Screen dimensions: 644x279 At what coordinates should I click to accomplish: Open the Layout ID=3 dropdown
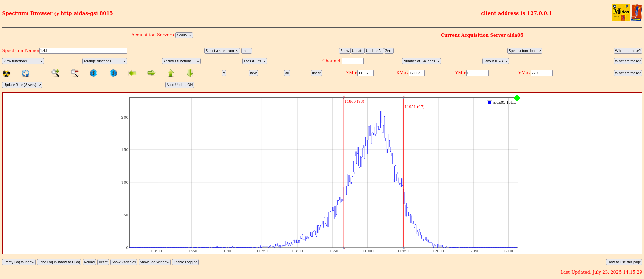point(496,61)
